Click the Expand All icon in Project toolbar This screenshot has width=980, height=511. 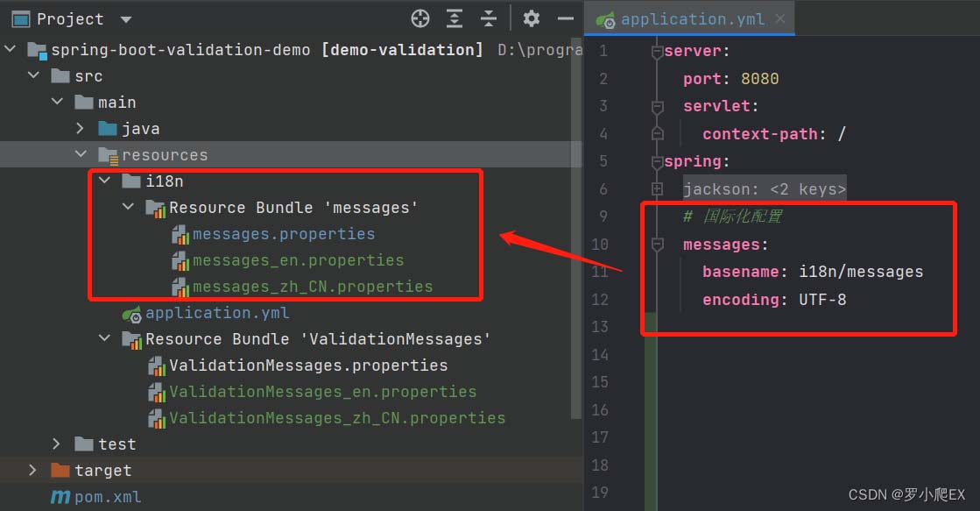[x=455, y=18]
